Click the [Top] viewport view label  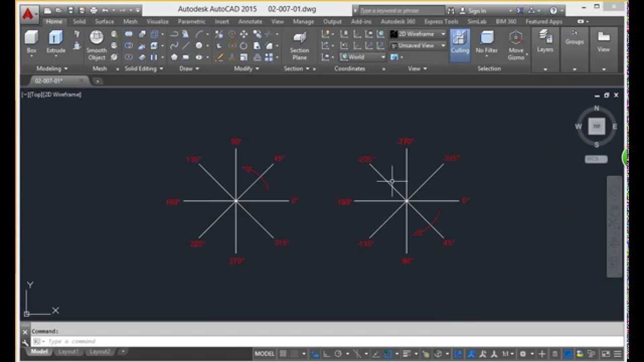click(37, 95)
